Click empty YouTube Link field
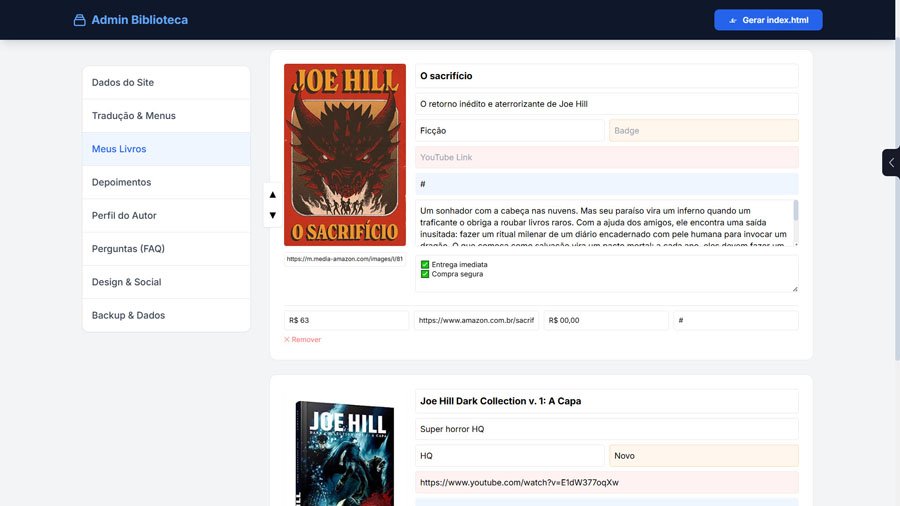 click(x=607, y=157)
